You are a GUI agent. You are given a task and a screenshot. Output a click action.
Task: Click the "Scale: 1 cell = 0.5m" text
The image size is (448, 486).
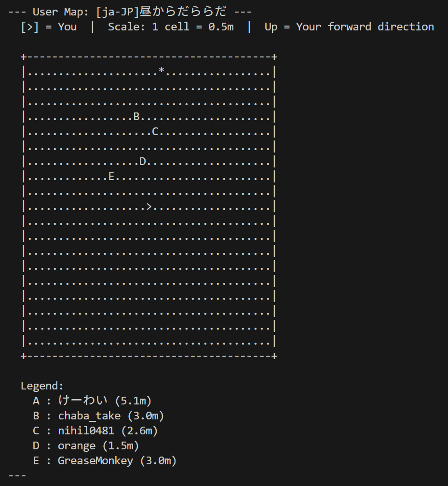tap(171, 27)
